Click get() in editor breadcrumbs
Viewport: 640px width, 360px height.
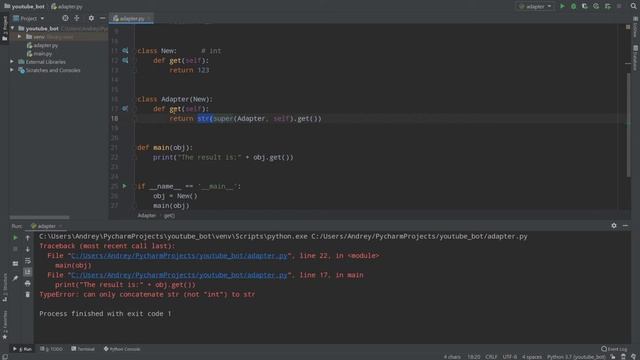click(169, 216)
